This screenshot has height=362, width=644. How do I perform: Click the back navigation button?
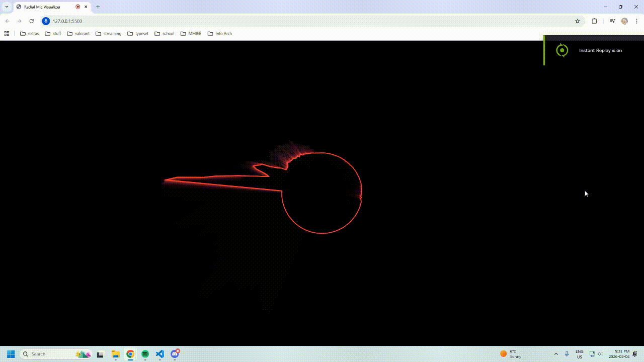click(x=7, y=21)
